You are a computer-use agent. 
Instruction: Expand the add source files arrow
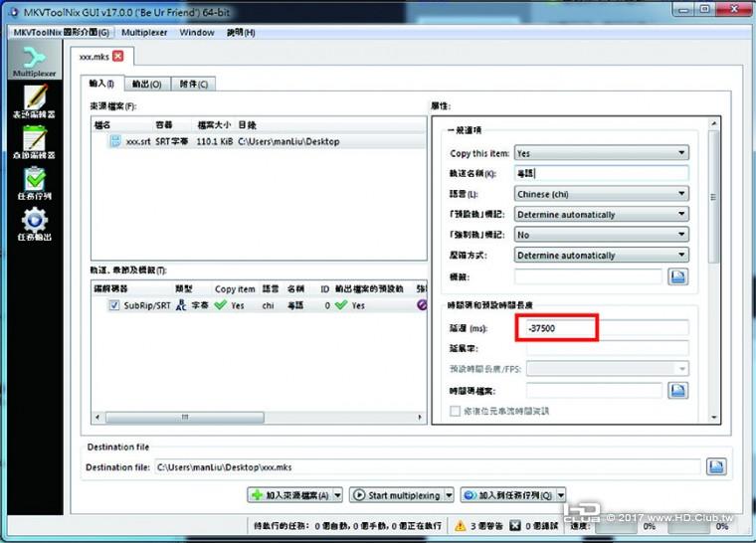tap(337, 495)
